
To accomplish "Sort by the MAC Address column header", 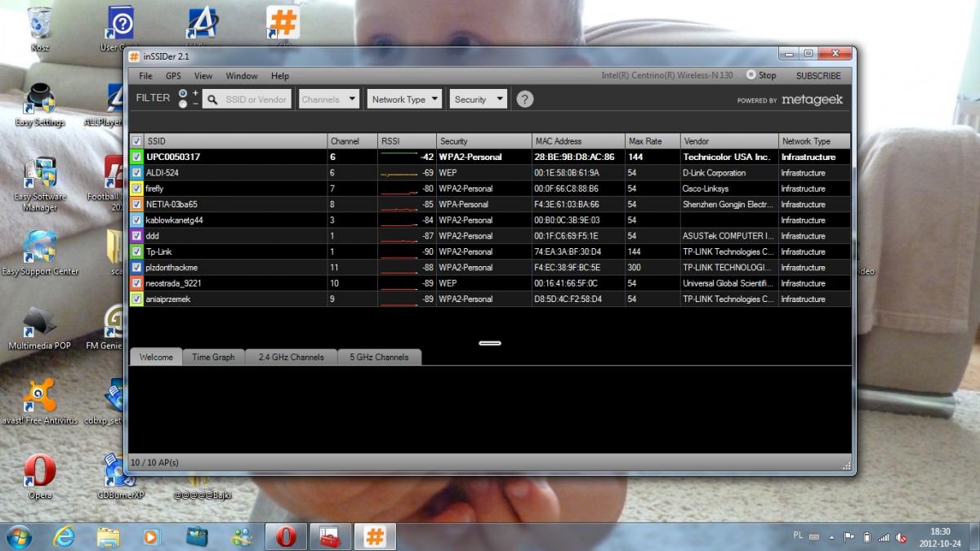I will [578, 141].
